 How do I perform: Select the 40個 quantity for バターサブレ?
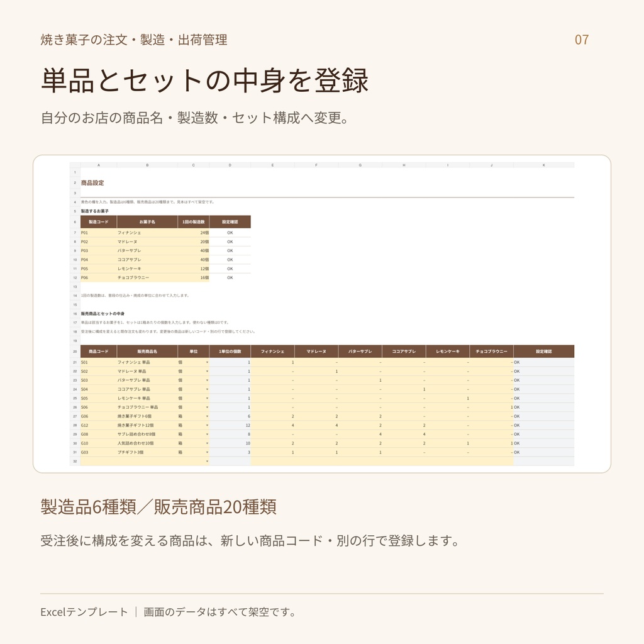tap(194, 251)
